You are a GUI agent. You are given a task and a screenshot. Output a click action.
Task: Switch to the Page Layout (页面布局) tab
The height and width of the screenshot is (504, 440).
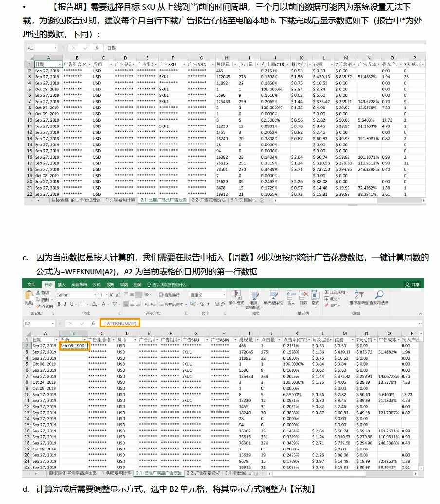(x=79, y=285)
